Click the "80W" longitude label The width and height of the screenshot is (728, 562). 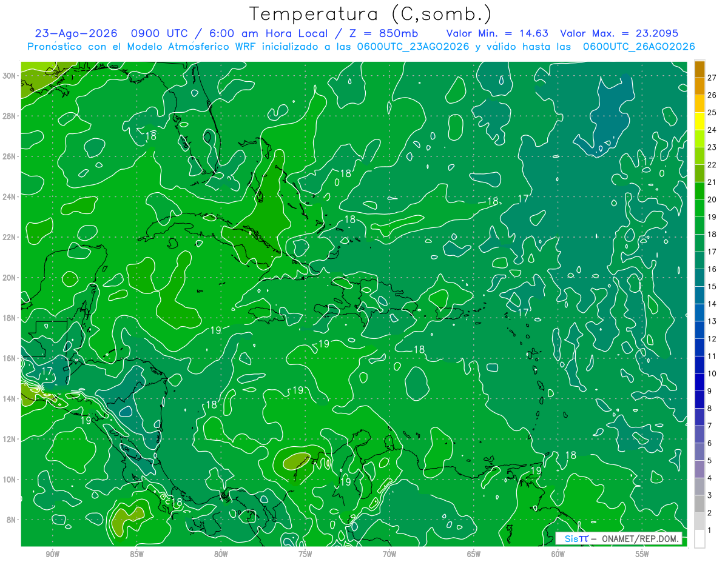[221, 554]
